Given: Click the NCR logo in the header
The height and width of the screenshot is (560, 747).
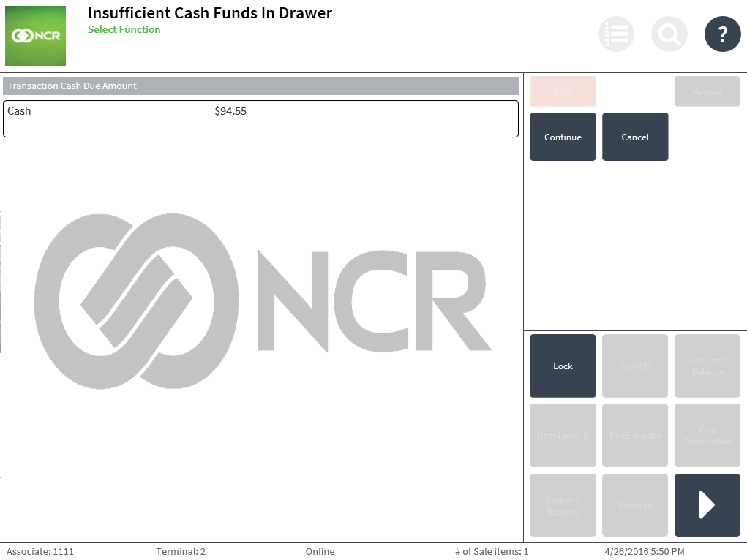Looking at the screenshot, I should coord(35,36).
